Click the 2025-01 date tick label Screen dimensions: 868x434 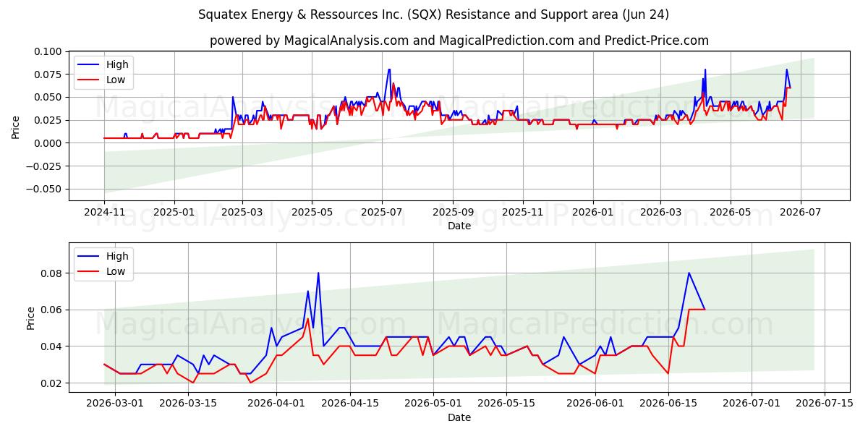(174, 213)
